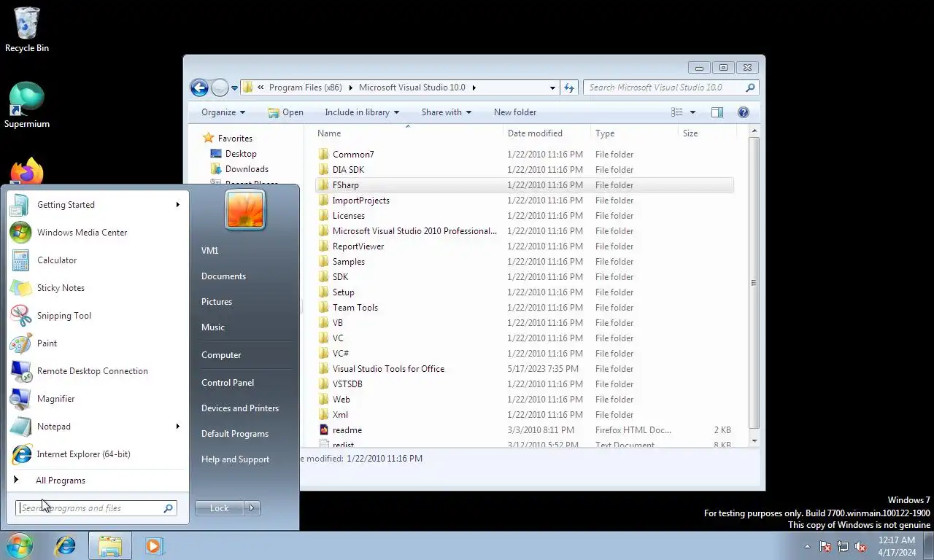
Task: Click in Search programs and files box
Action: [96, 508]
